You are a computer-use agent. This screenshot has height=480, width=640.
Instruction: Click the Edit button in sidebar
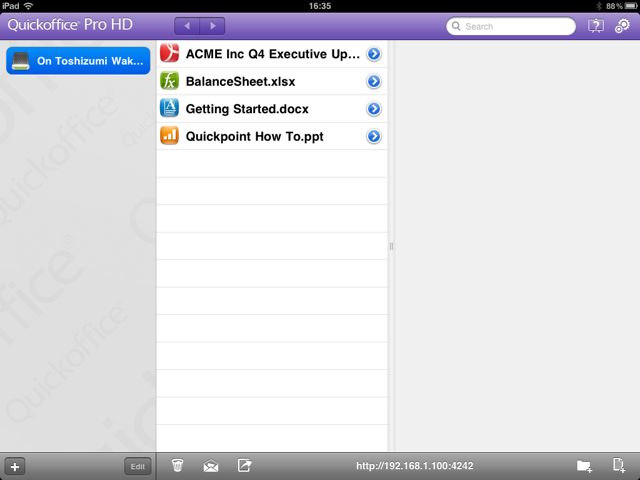click(x=138, y=466)
